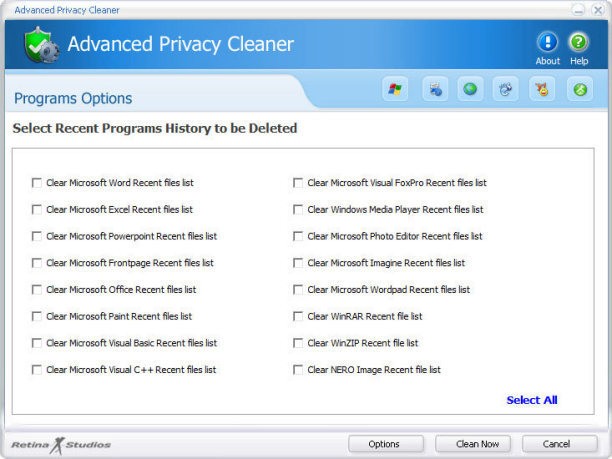The height and width of the screenshot is (459, 612).
Task: Open the programs section icon with blue disc
Action: click(435, 89)
